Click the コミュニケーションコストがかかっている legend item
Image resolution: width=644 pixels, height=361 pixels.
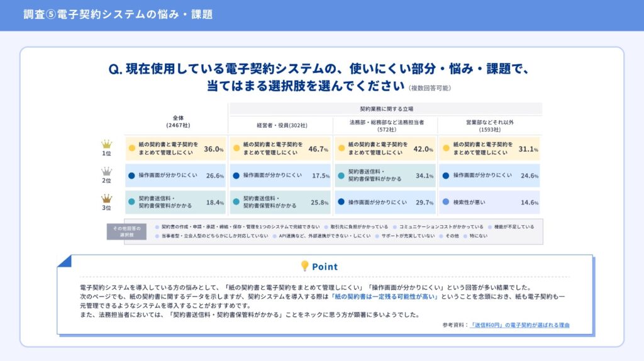pos(438,226)
